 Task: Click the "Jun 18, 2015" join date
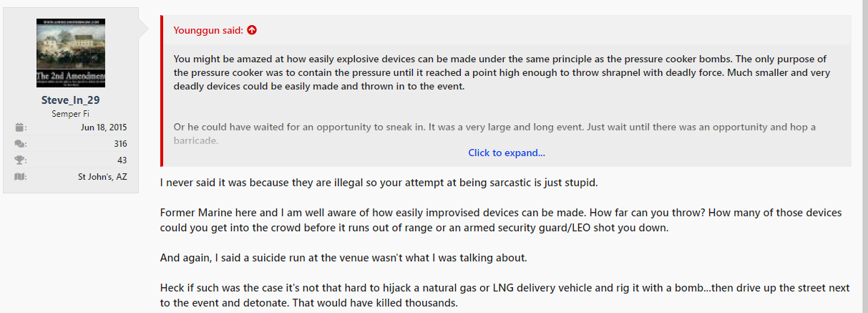104,128
